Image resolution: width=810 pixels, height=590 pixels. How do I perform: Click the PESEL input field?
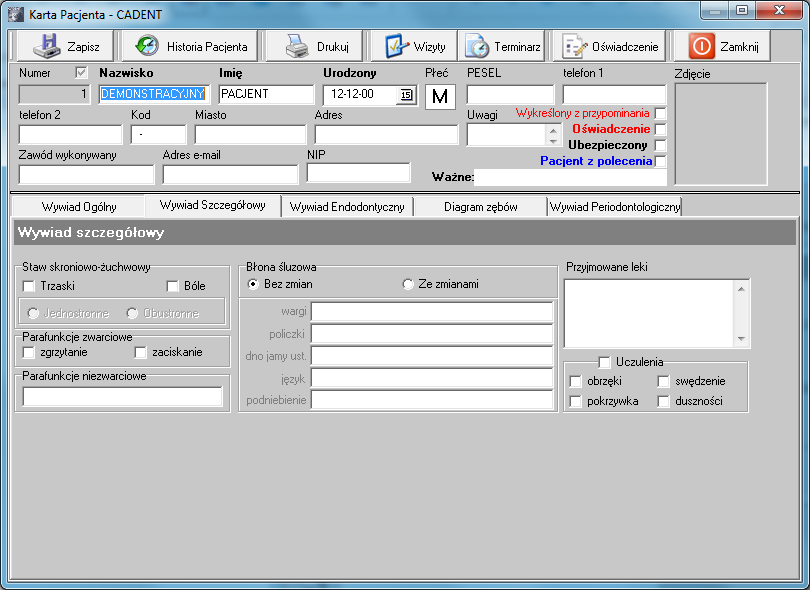509,95
